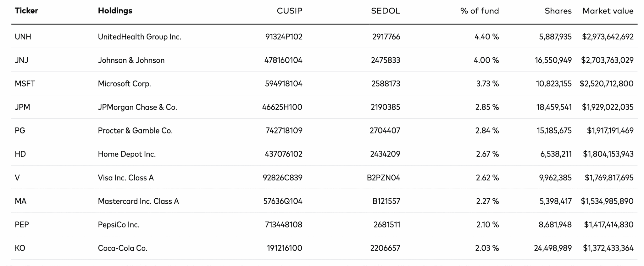The width and height of the screenshot is (644, 266).
Task: Click UnitedHealth market value $2,973,642,692
Action: click(608, 37)
